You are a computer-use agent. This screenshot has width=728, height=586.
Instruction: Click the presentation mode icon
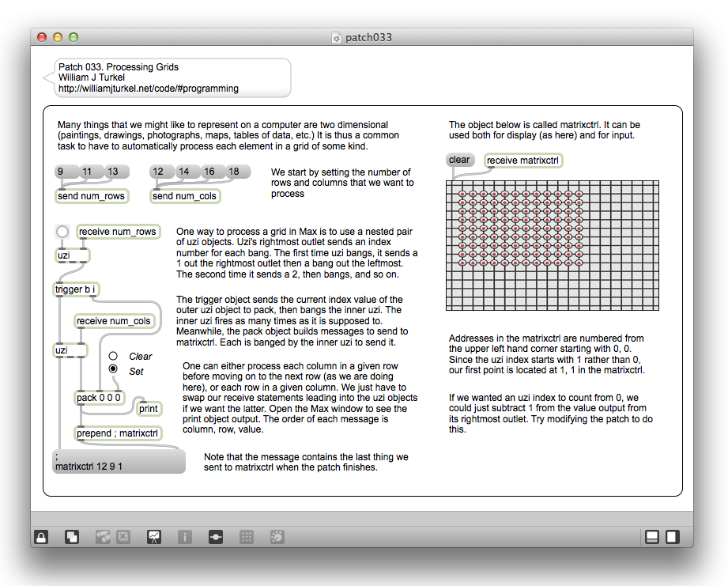tap(153, 537)
